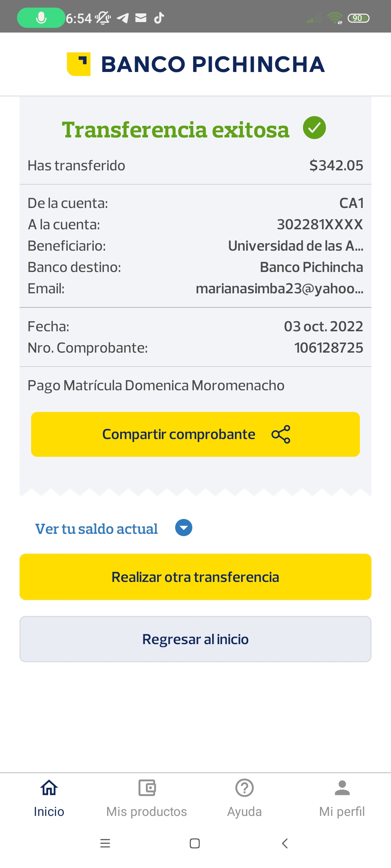
Task: Tap Android recent apps menu button
Action: tap(105, 843)
